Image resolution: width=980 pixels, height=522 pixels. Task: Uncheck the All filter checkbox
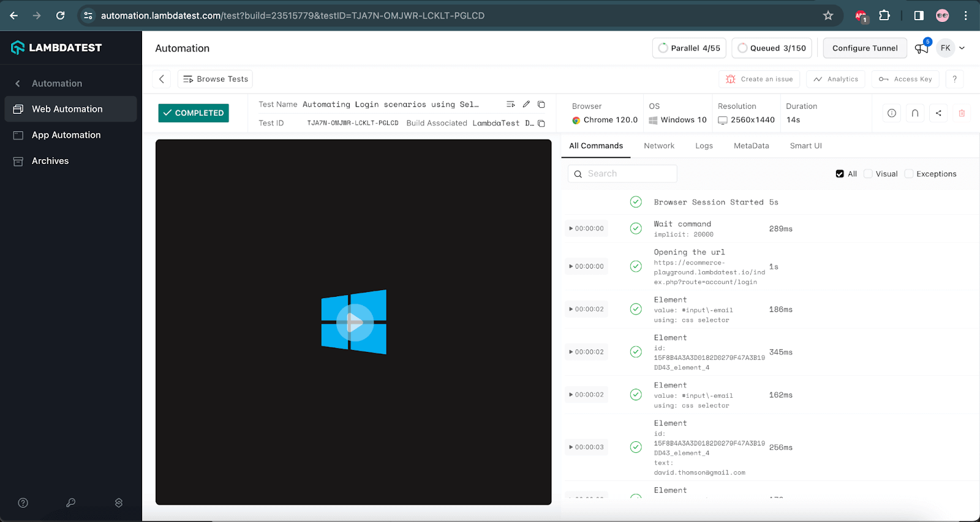click(840, 174)
